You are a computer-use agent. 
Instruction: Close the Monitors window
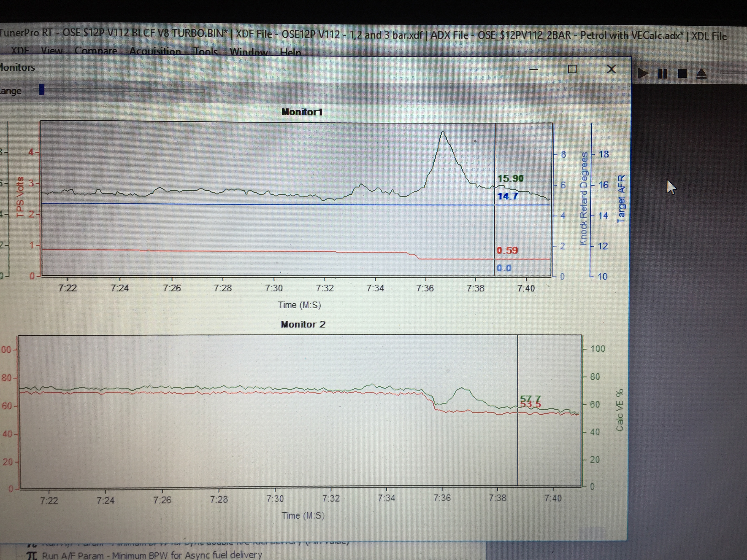pos(611,69)
